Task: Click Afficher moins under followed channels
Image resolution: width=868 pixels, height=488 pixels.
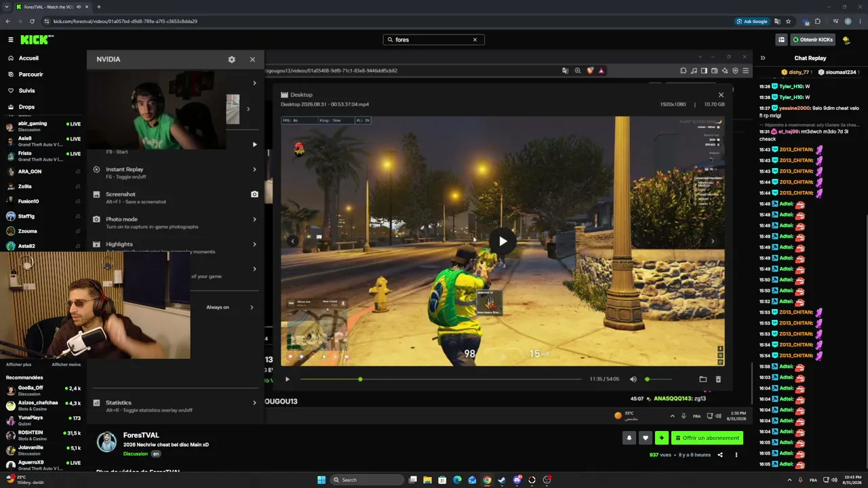Action: [x=66, y=365]
